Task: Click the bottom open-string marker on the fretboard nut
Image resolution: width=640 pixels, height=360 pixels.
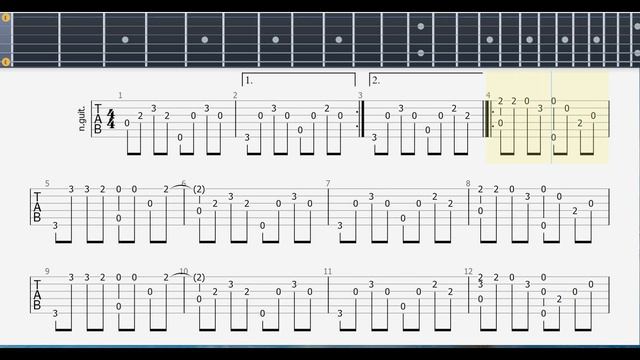Action: point(5,62)
